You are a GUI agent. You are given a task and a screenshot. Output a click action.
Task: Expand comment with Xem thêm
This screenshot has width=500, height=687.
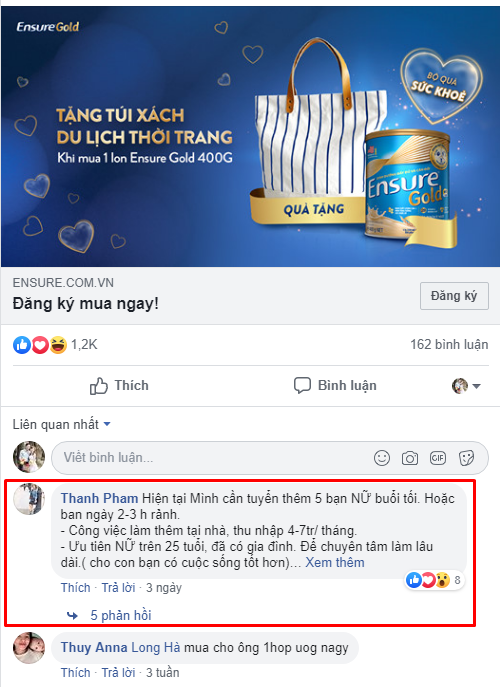point(335,562)
